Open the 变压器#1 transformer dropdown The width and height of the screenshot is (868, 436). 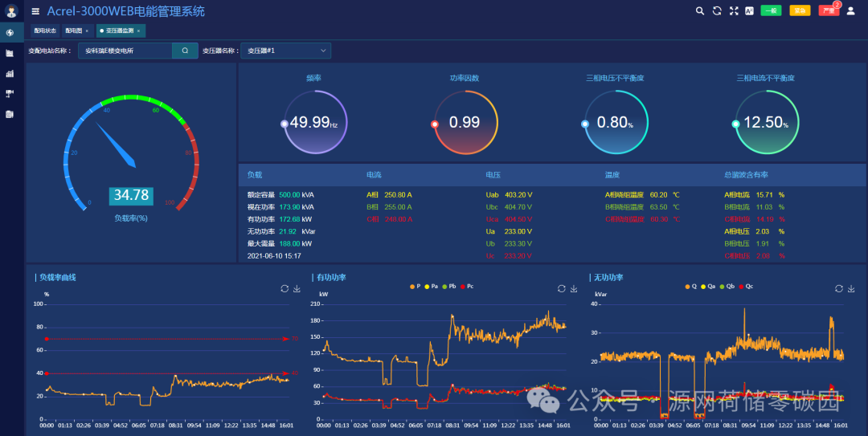tap(286, 51)
